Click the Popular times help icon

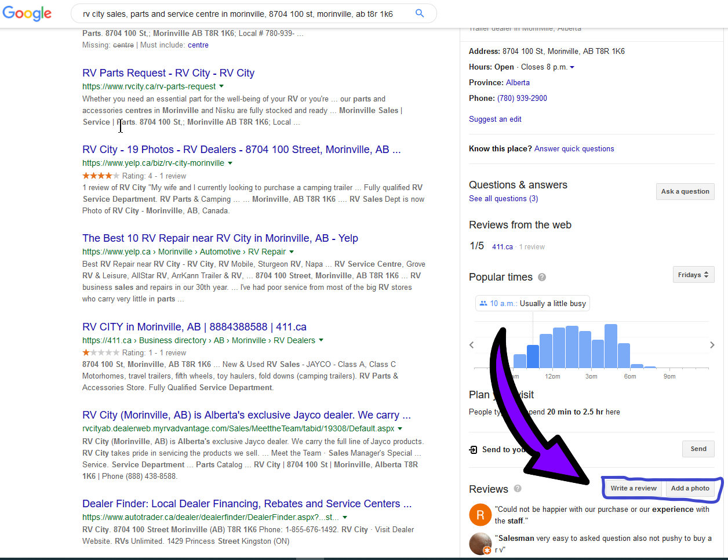542,277
